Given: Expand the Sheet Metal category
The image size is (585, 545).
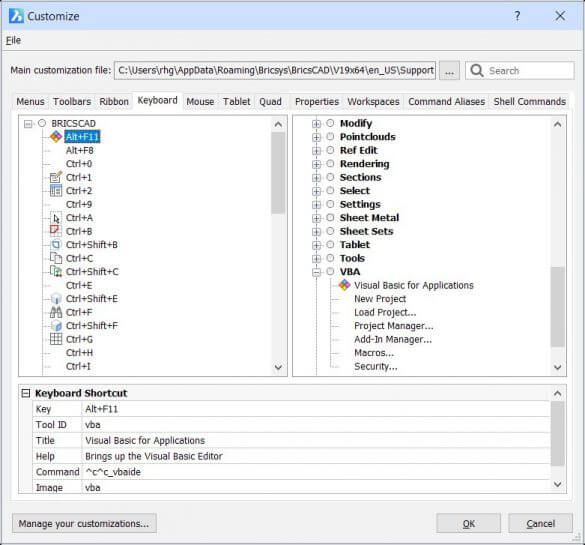Looking at the screenshot, I should pos(316,218).
